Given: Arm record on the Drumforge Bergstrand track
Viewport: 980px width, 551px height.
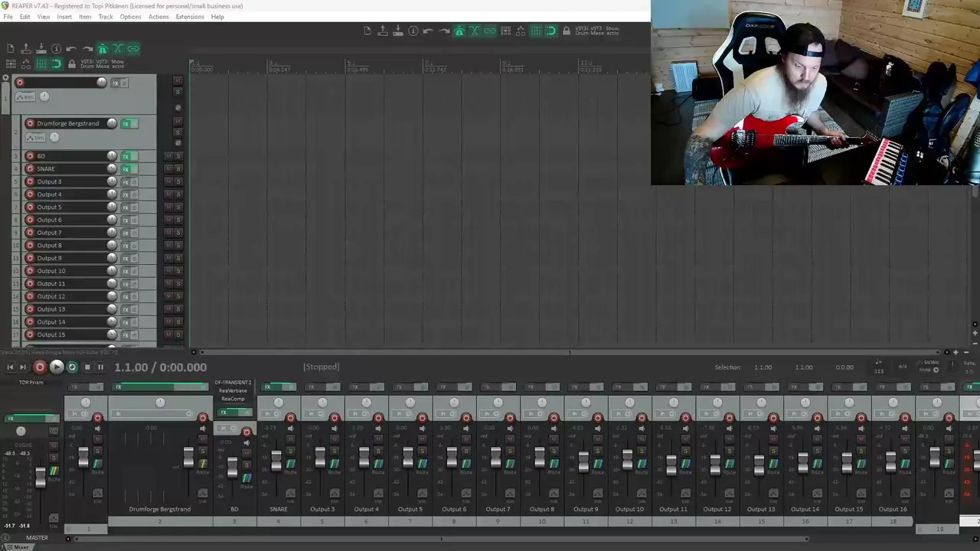Looking at the screenshot, I should tap(30, 123).
